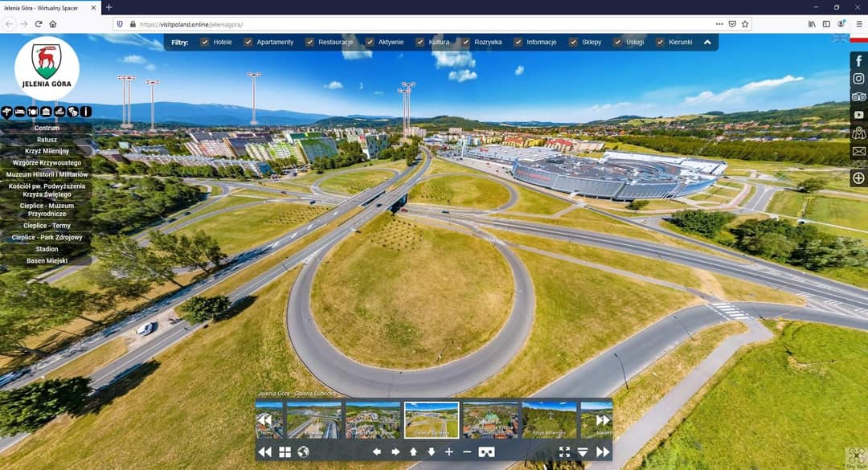Screen dimensions: 868x470
Task: Click the envelope contact icon
Action: 858,151
